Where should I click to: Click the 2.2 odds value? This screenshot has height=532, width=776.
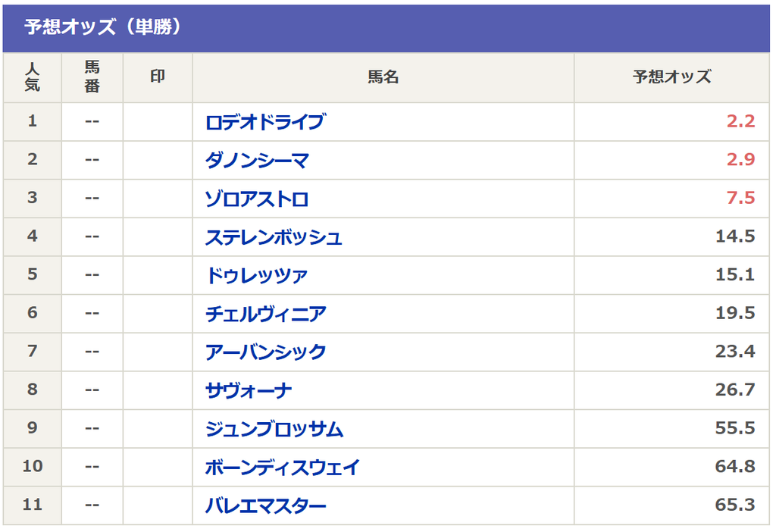(x=740, y=121)
